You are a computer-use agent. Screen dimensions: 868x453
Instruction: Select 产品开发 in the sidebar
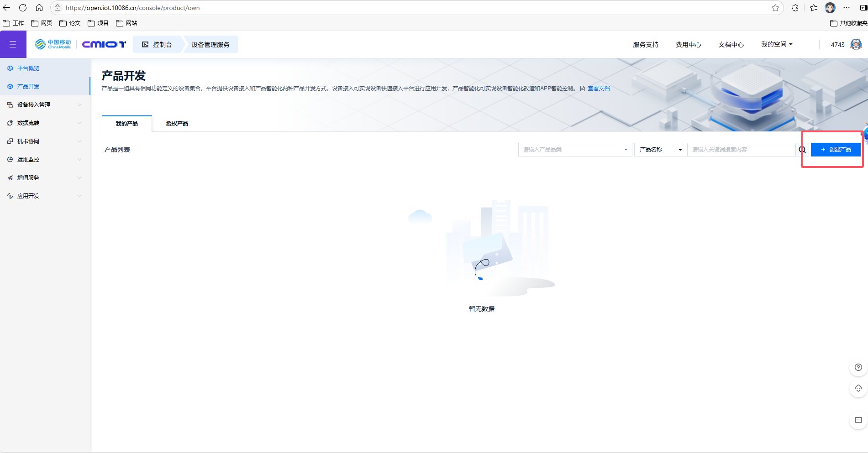pos(28,86)
